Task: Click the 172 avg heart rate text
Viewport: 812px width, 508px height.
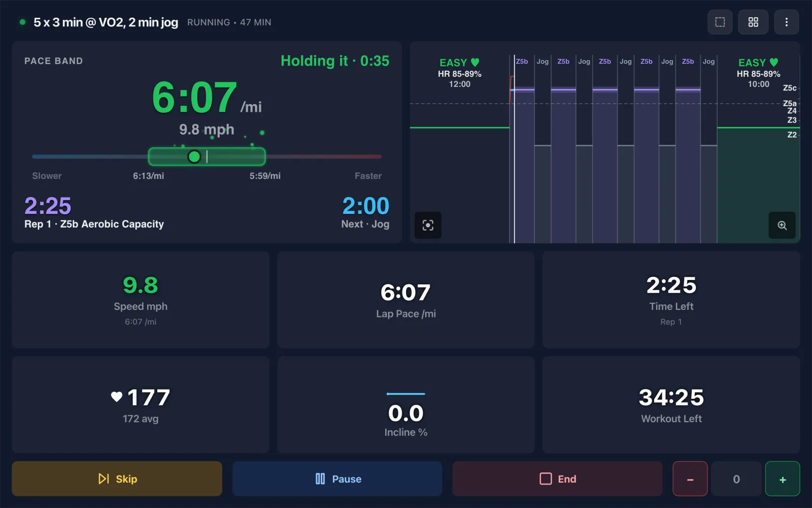Action: pos(141,419)
